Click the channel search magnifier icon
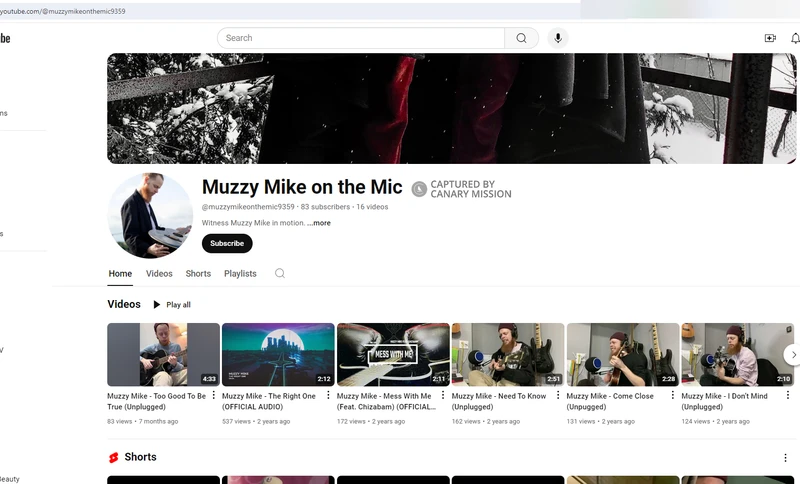Image resolution: width=800 pixels, height=484 pixels. click(280, 274)
